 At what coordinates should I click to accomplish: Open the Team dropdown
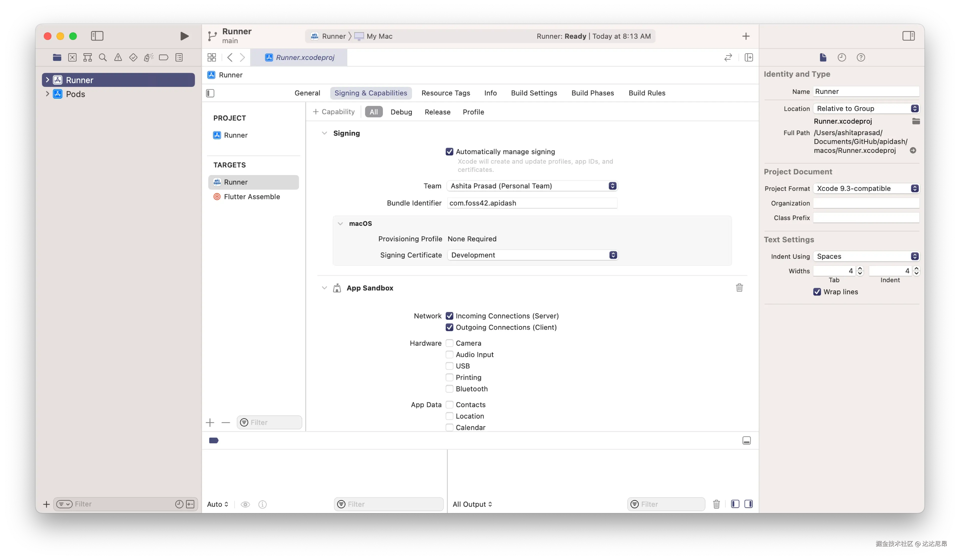click(x=532, y=186)
